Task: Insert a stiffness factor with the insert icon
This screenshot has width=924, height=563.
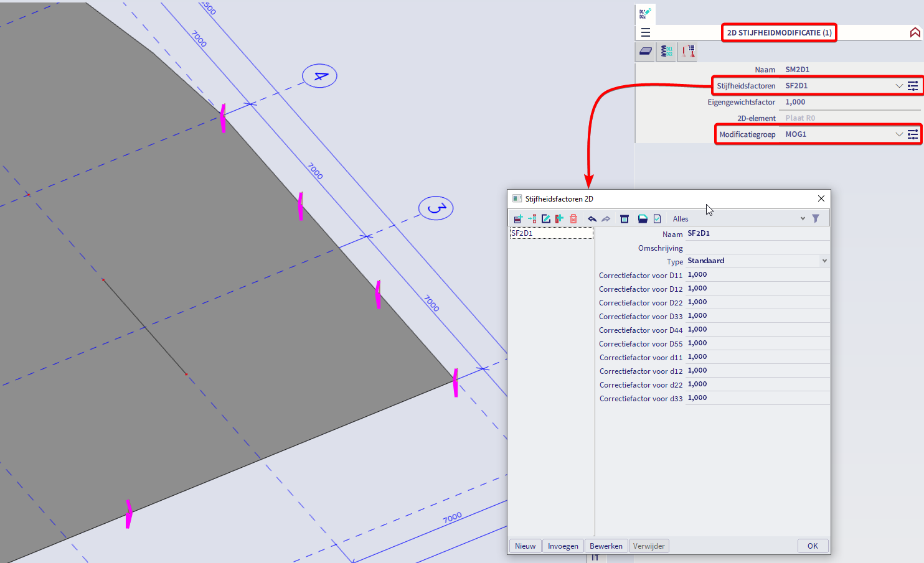Action: tap(532, 218)
